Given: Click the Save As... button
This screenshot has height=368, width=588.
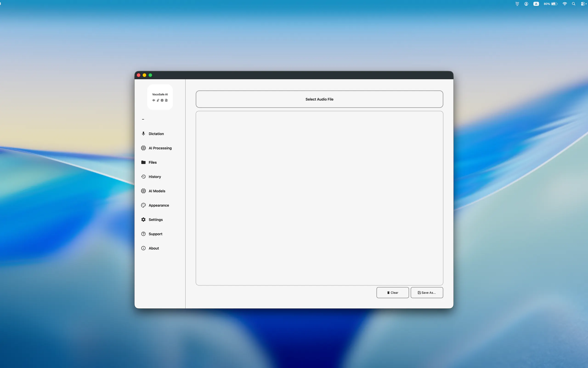Looking at the screenshot, I should coord(427,293).
